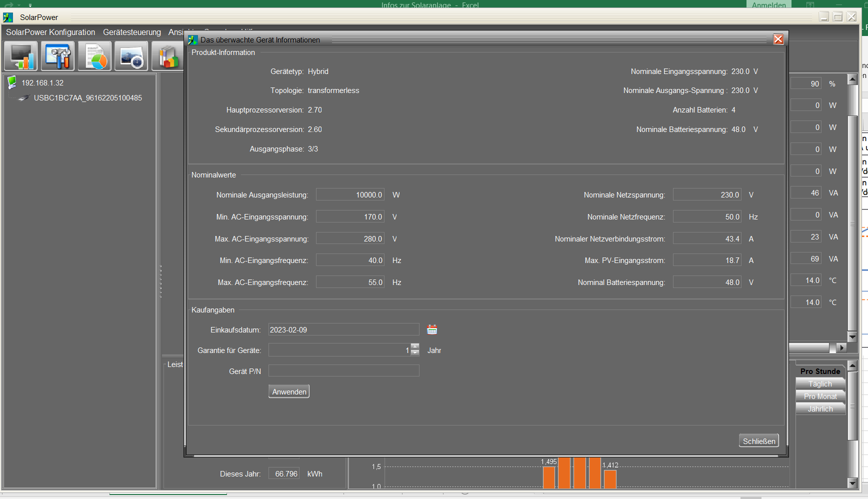
Task: Increase the Garantie für Geräte spinner value
Action: [415, 346]
